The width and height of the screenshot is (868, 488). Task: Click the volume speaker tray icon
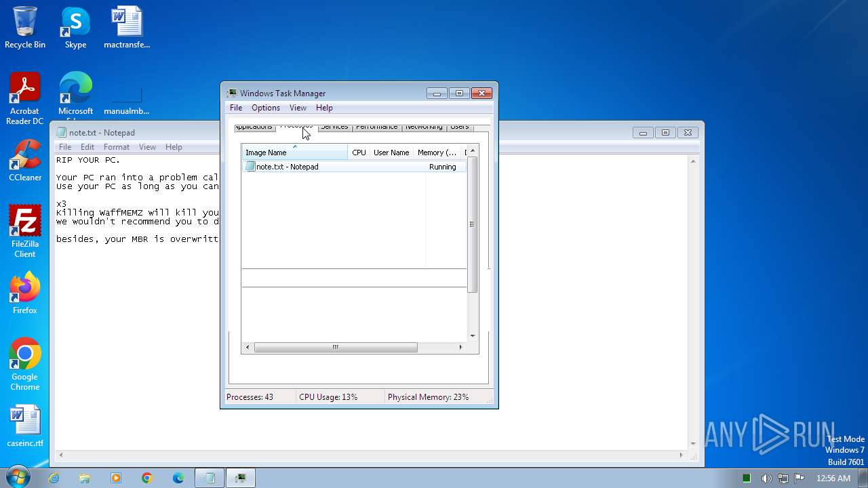point(766,479)
